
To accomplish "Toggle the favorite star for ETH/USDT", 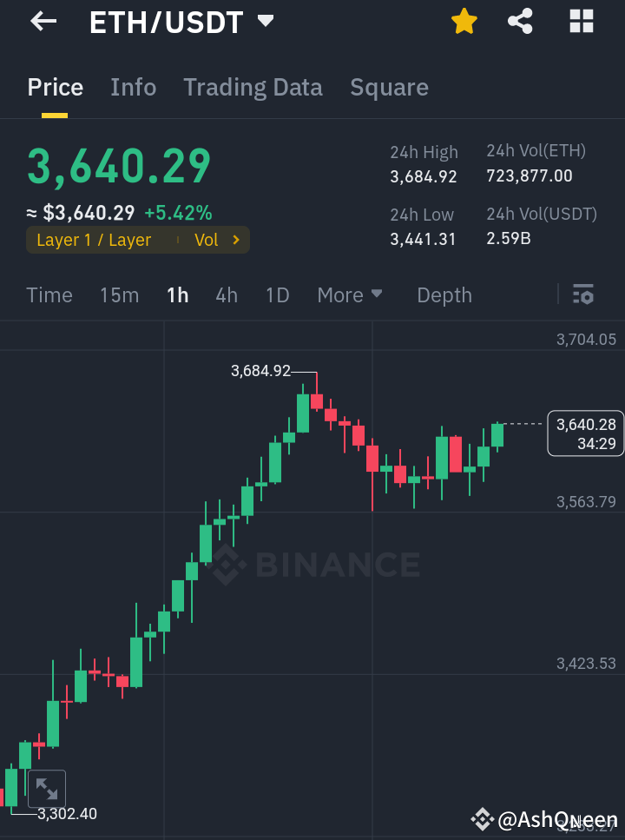I will click(x=464, y=21).
